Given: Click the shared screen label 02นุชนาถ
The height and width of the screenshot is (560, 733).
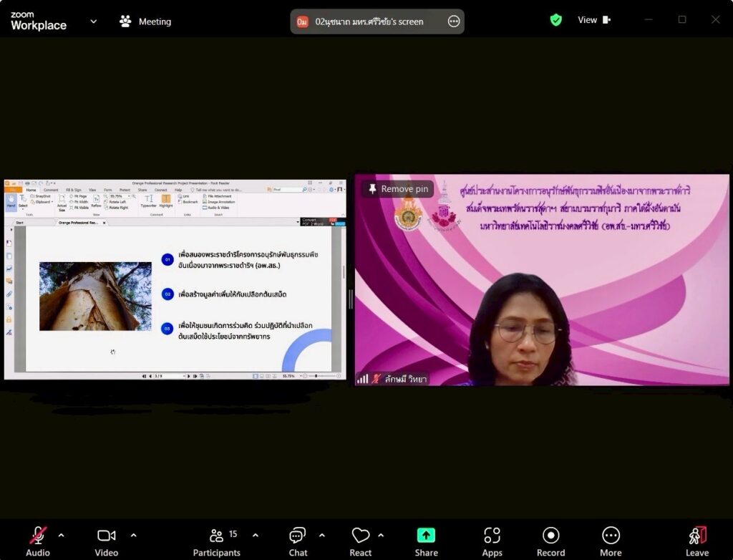Looking at the screenshot, I should (x=369, y=21).
